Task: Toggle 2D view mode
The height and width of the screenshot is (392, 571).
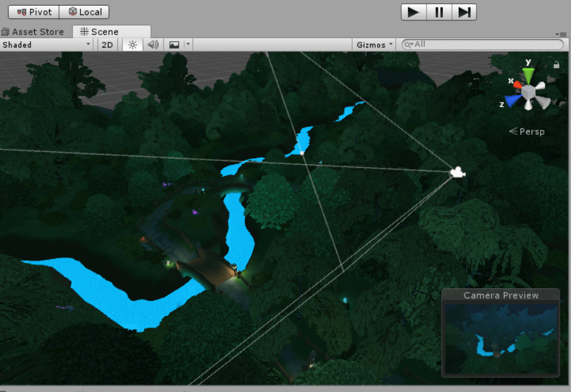Action: pos(107,45)
